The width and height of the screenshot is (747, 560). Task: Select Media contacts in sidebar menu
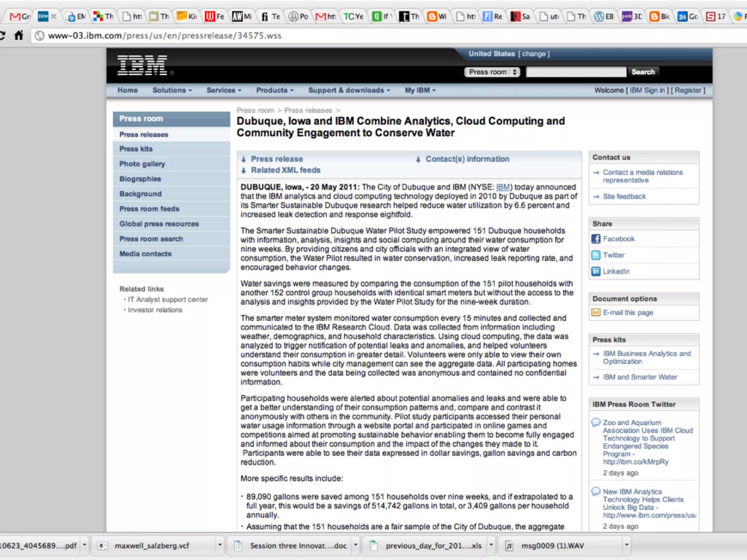click(145, 254)
